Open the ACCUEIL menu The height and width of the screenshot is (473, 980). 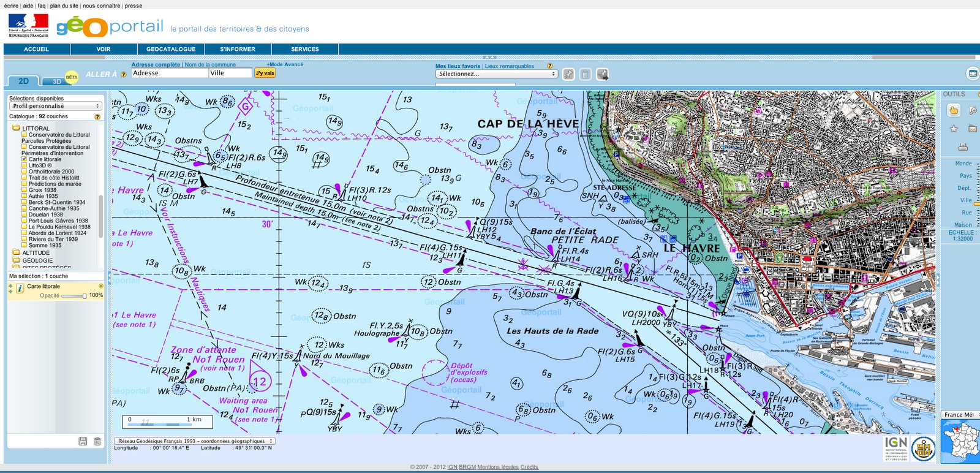37,49
